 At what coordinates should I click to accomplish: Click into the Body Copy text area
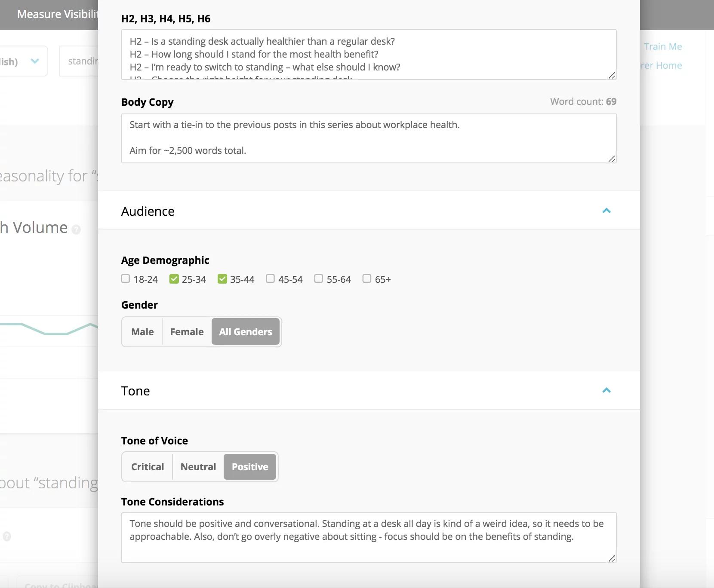pyautogui.click(x=369, y=138)
